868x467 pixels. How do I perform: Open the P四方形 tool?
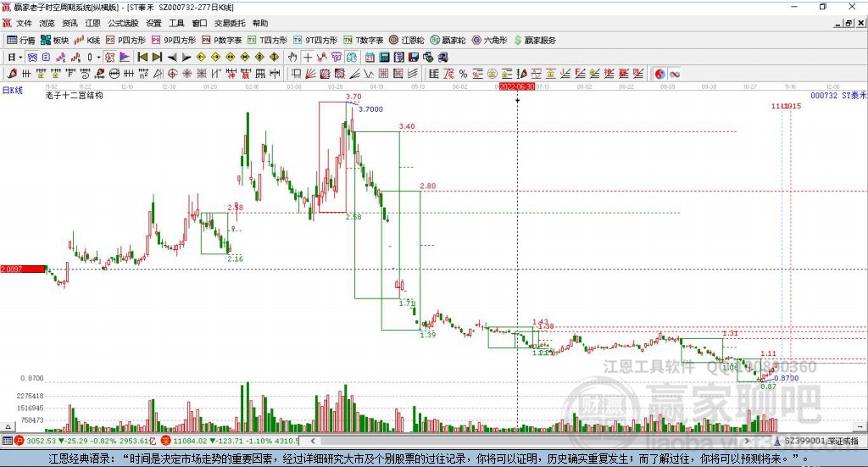125,40
